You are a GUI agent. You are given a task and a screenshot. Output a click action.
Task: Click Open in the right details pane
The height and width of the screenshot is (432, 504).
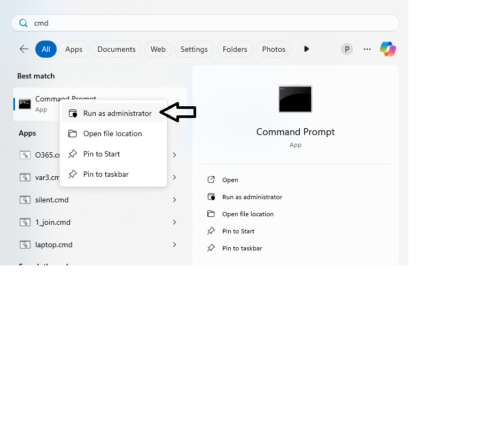click(230, 180)
